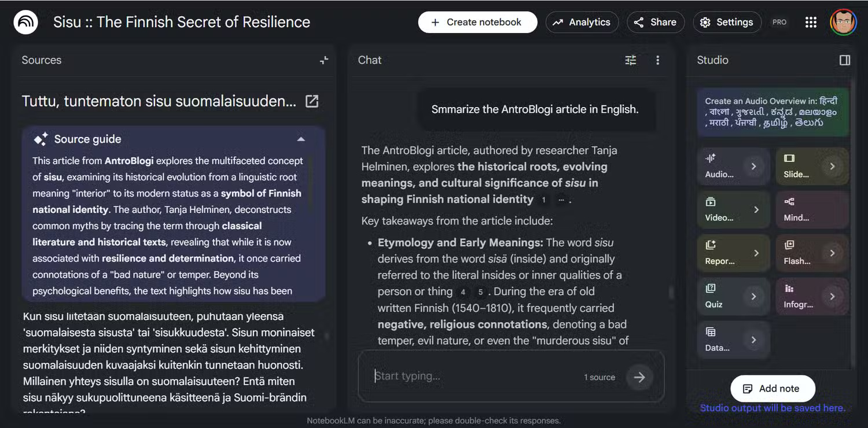Open citation 5 in the chat answer
The width and height of the screenshot is (868, 428).
click(x=480, y=292)
